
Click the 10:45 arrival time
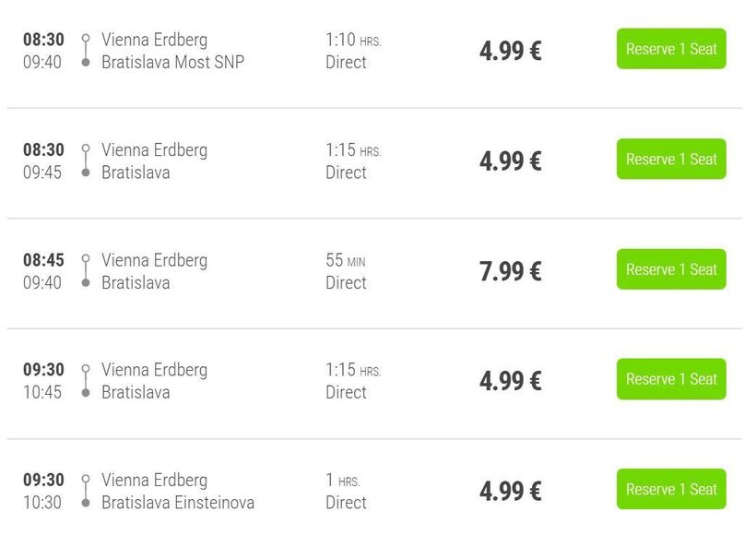click(42, 392)
